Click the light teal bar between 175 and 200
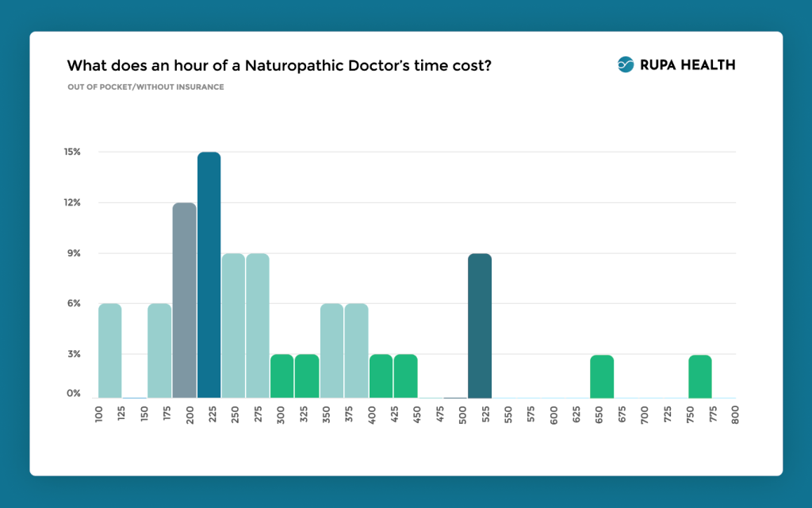The image size is (812, 508). [x=159, y=351]
